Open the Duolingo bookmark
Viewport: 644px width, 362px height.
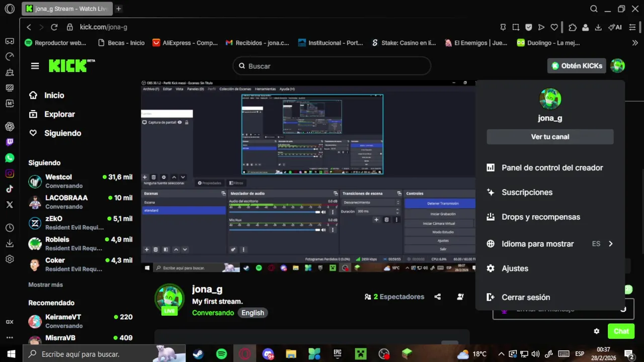pyautogui.click(x=548, y=43)
